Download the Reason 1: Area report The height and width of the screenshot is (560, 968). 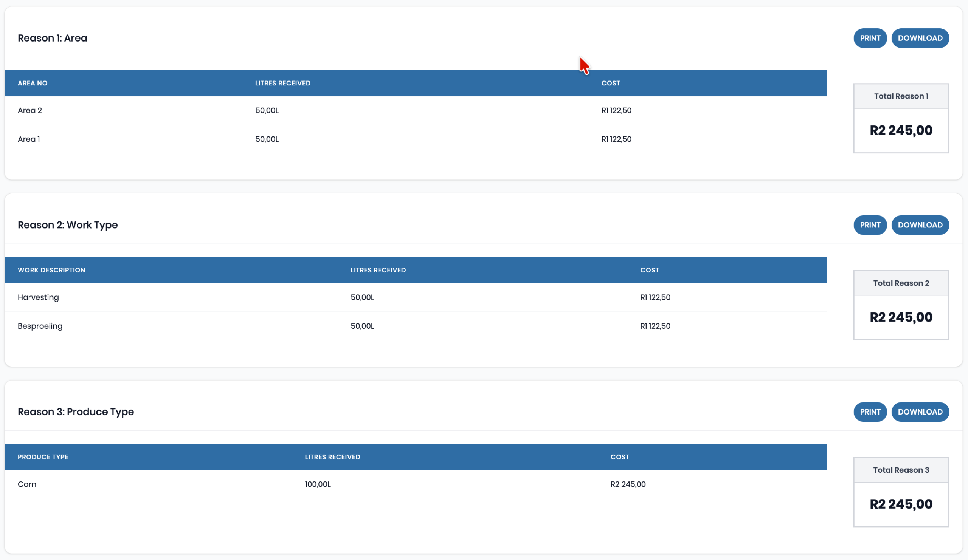tap(920, 38)
